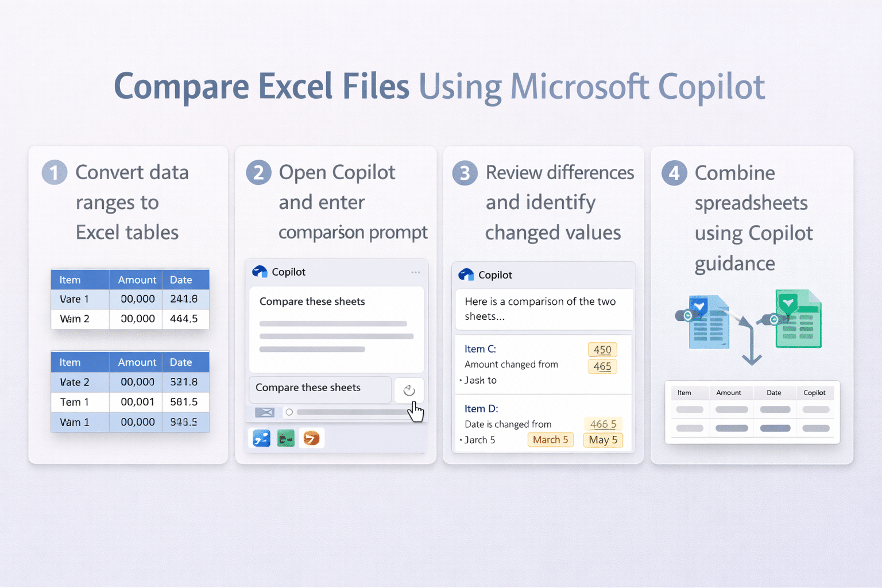Click the gray slider bar under the prompt

coord(351,412)
